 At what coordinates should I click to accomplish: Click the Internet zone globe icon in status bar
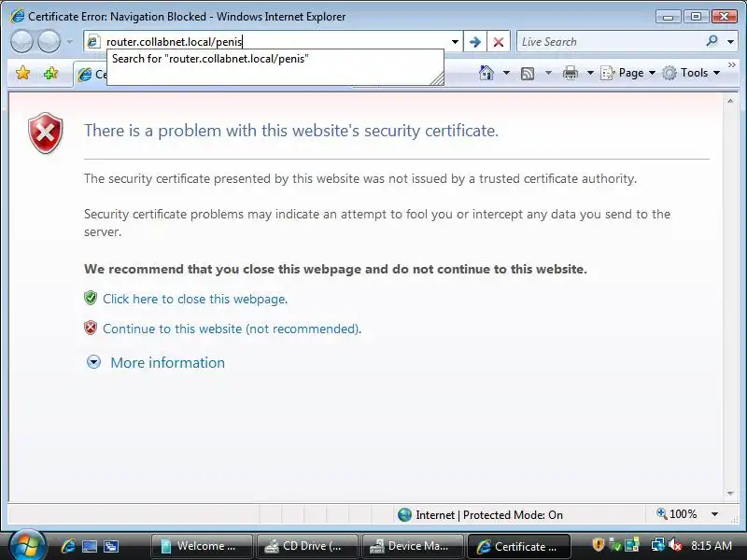click(x=404, y=515)
